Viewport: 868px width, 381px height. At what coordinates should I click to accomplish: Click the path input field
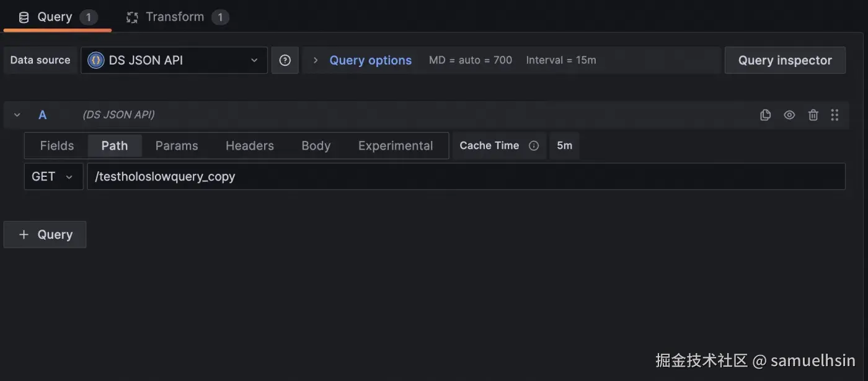(466, 177)
